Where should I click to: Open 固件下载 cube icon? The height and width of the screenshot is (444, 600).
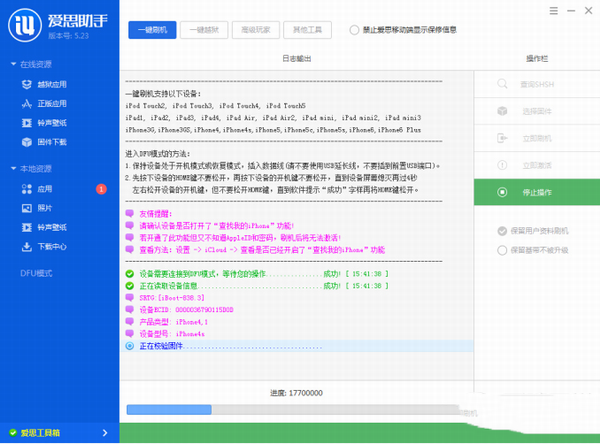(27, 142)
